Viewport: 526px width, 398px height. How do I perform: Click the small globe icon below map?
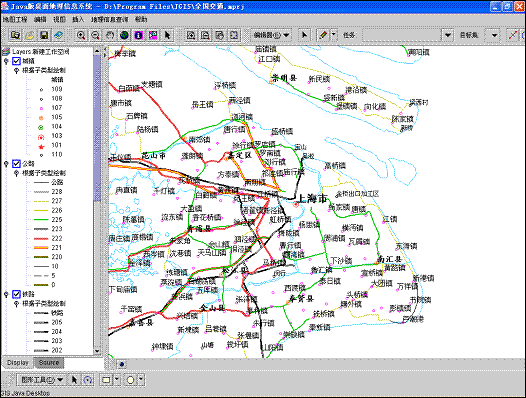121,364
